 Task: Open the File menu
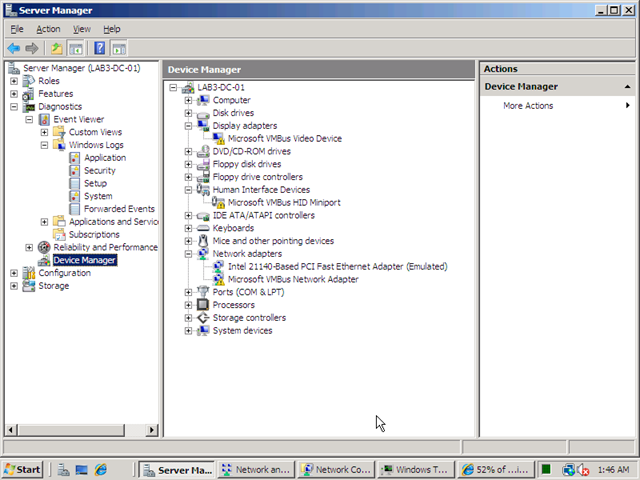click(17, 29)
